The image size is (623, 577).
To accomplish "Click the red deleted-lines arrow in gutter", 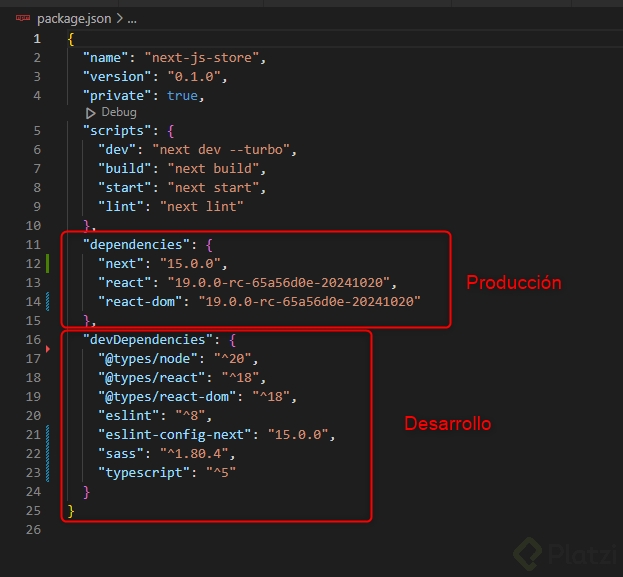I will pyautogui.click(x=48, y=358).
